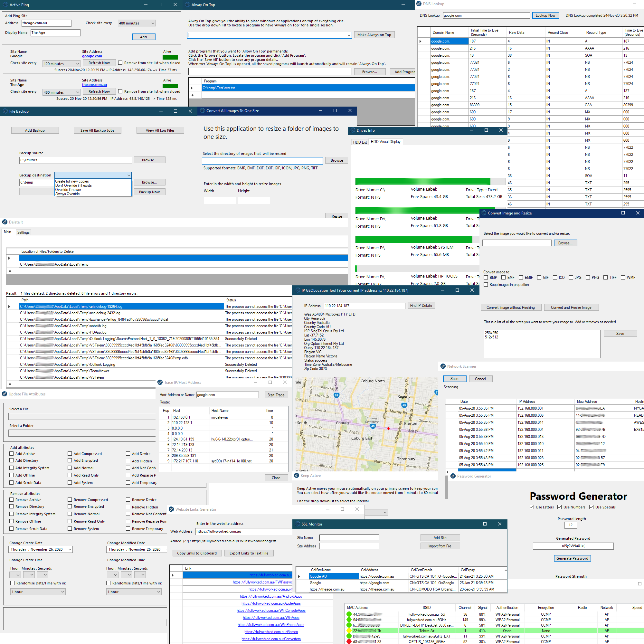
Task: Switch to the HDD List tab
Action: 360,142
